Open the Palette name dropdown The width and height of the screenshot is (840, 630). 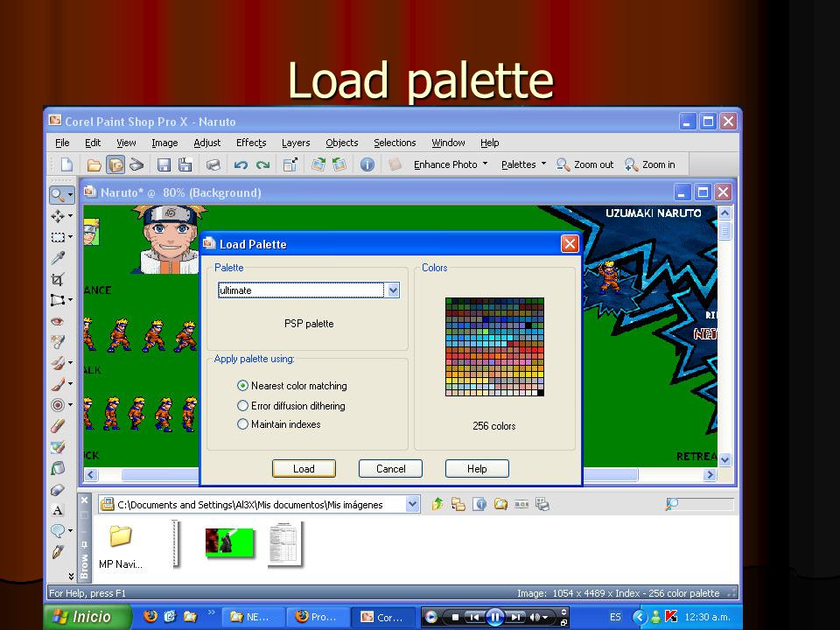tap(393, 290)
